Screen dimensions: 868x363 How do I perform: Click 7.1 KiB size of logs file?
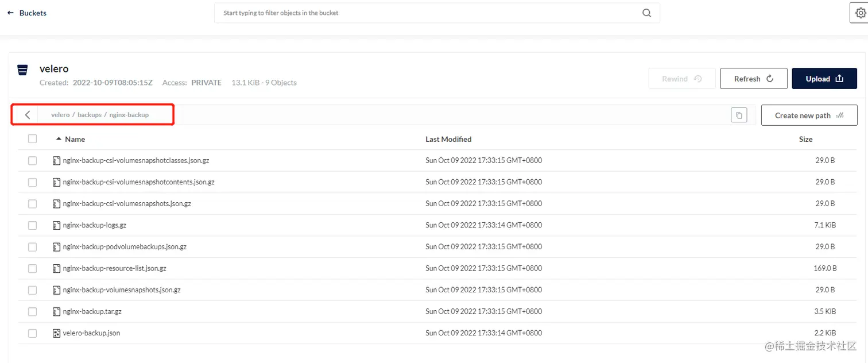point(825,225)
